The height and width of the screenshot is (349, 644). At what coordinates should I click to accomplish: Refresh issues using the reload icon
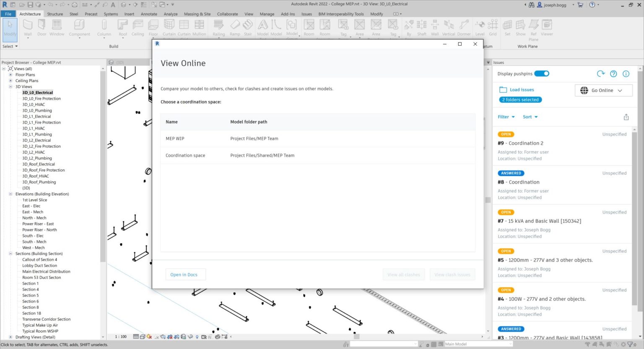coord(601,73)
